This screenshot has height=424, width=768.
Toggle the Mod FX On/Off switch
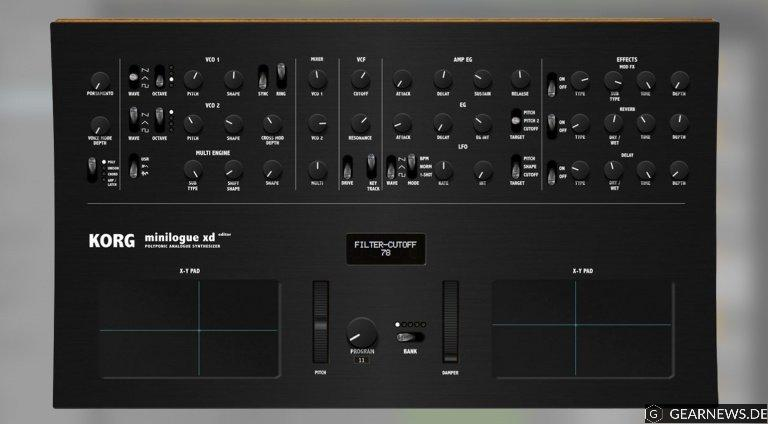[x=552, y=85]
